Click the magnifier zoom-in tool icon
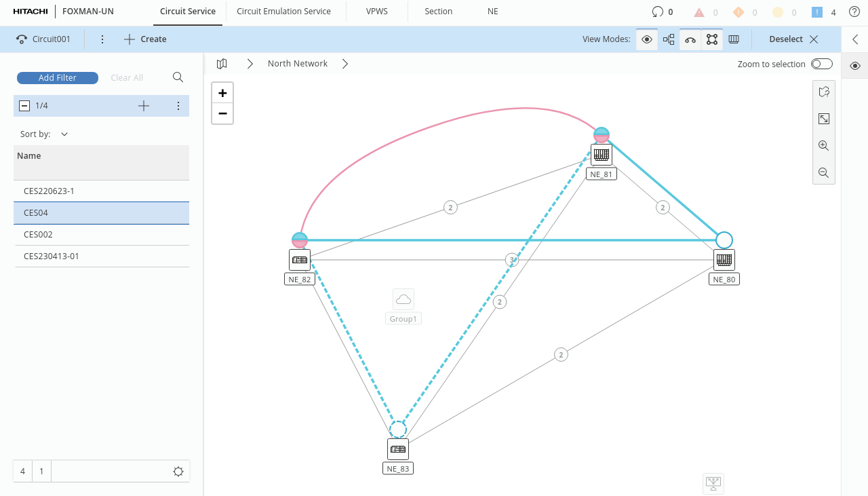Viewport: 868px width, 496px height. pyautogui.click(x=824, y=146)
